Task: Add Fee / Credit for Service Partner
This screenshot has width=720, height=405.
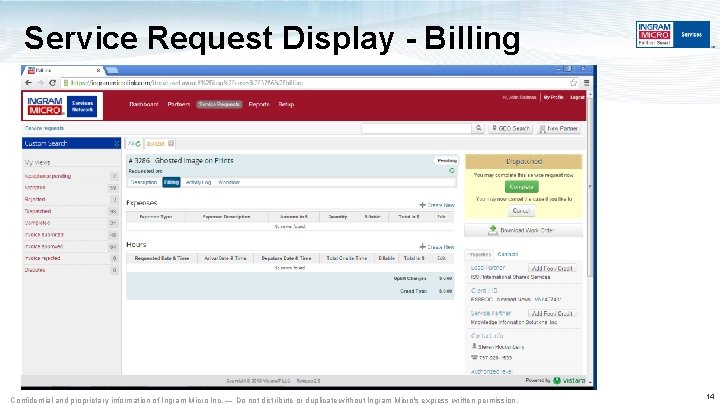Action: point(552,314)
